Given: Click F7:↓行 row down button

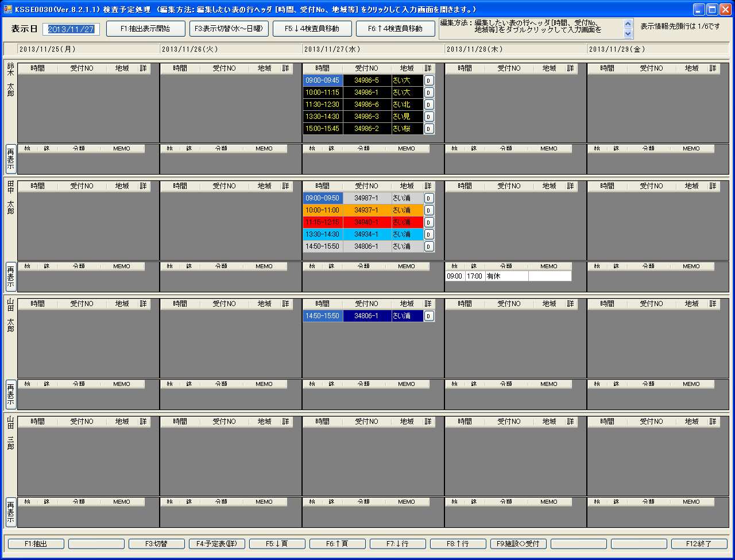Looking at the screenshot, I should 398,544.
